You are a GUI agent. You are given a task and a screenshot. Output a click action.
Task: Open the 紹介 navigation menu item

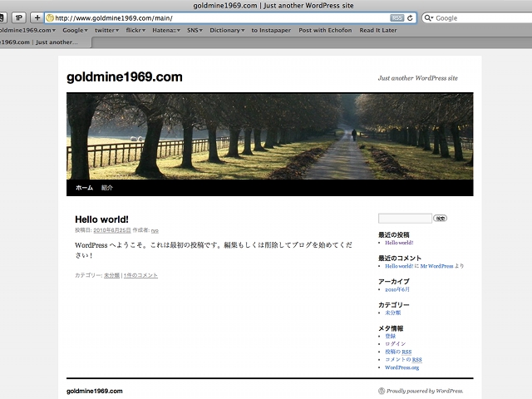(107, 188)
